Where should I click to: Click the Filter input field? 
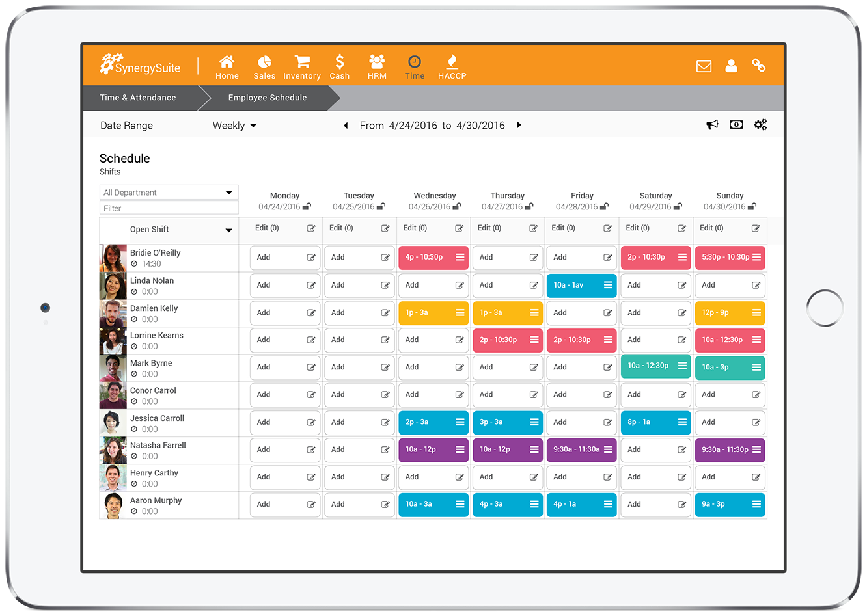pos(169,208)
